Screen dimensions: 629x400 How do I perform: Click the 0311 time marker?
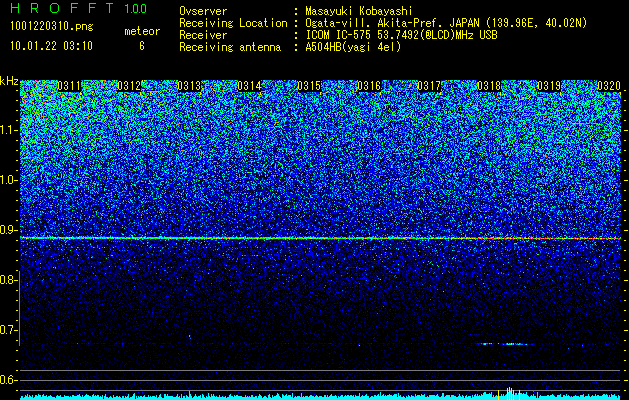tap(69, 86)
